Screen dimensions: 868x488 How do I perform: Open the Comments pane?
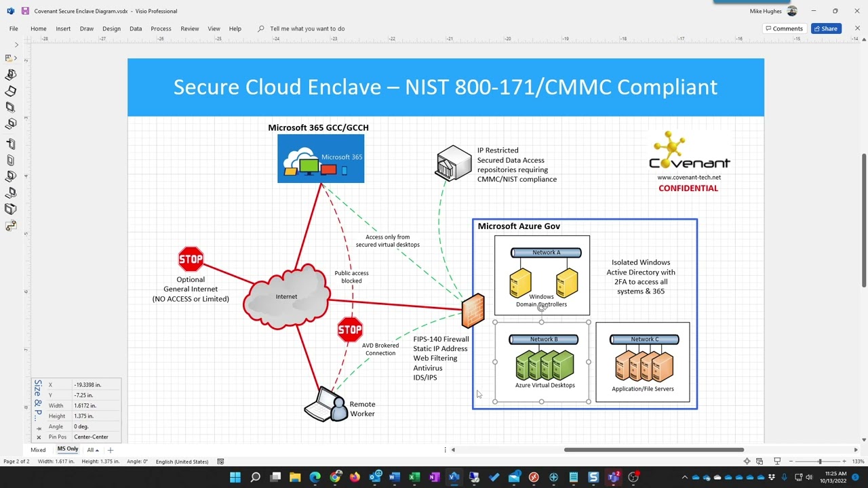tap(783, 28)
